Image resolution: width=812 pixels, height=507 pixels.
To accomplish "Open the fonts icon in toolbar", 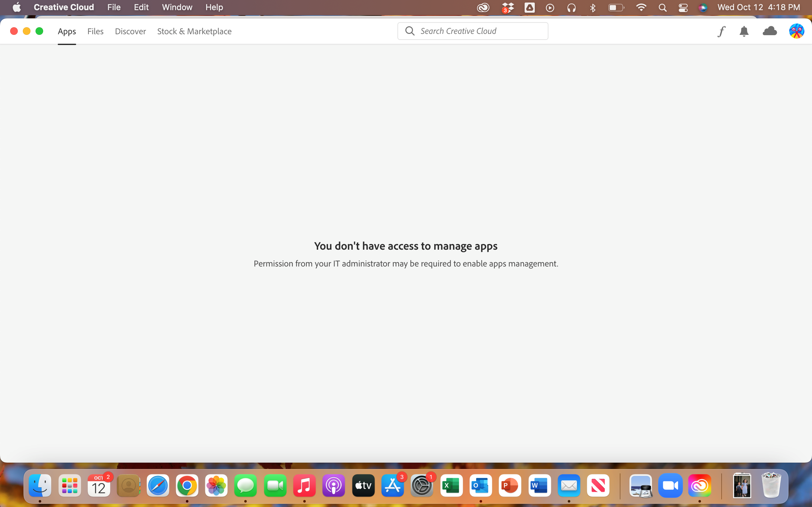I will [721, 31].
